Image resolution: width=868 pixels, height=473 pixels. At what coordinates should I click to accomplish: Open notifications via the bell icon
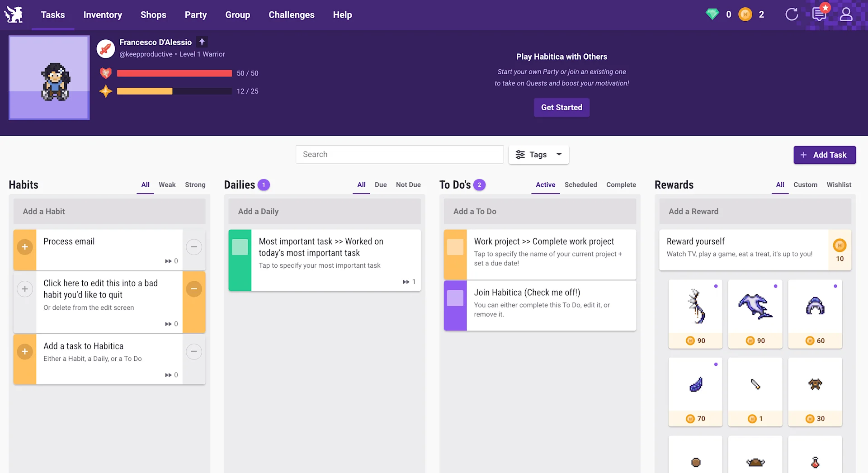click(820, 14)
